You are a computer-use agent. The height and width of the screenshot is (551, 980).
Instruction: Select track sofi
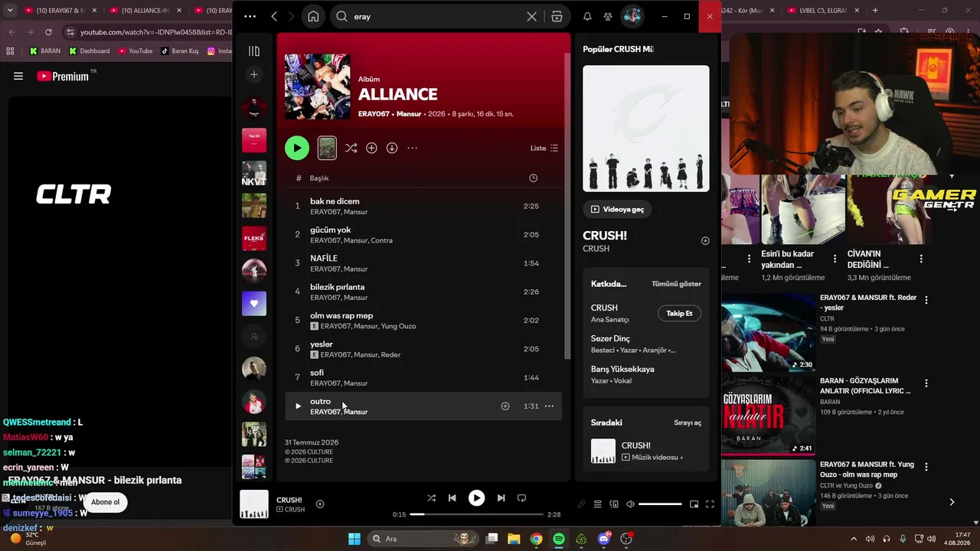point(423,377)
